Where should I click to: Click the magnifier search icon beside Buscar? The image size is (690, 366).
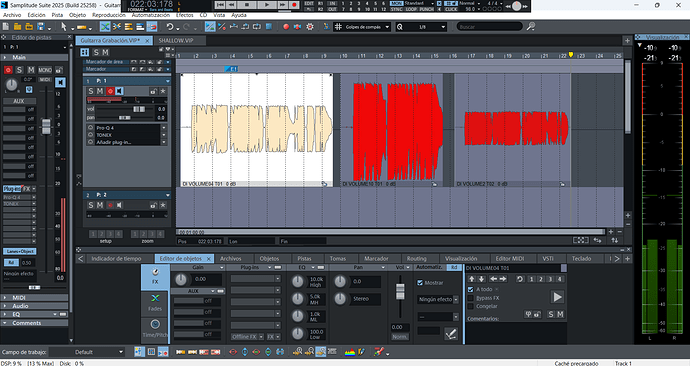531,26
